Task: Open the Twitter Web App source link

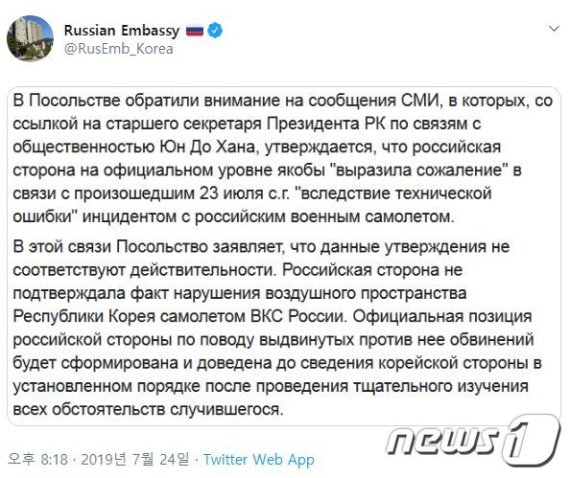Action: (258, 459)
